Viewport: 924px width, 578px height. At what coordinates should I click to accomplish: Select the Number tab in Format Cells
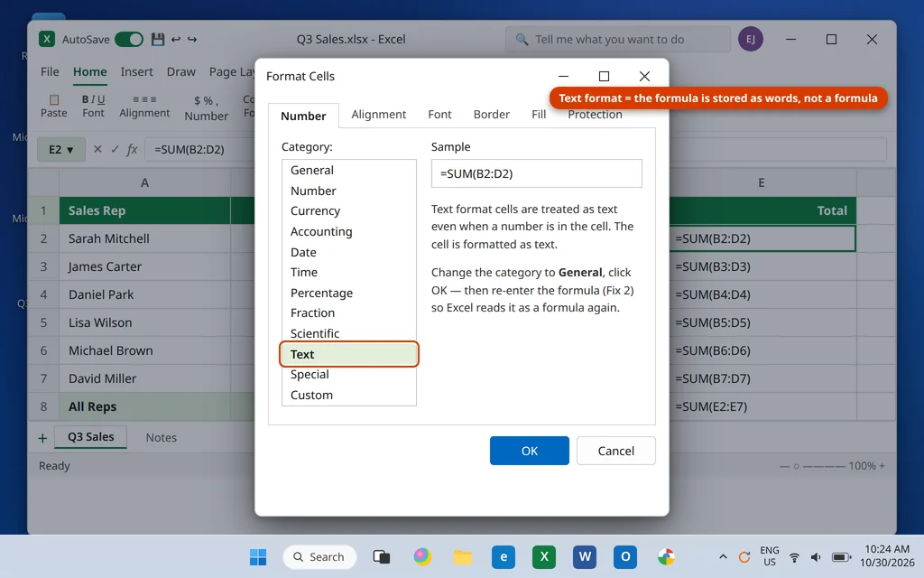pyautogui.click(x=303, y=116)
